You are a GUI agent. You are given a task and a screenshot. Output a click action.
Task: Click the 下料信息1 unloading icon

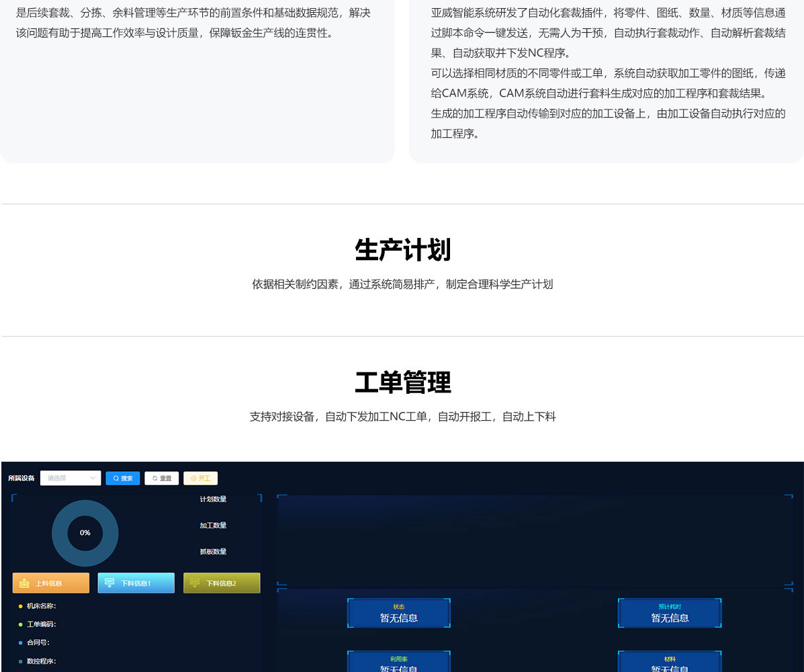click(109, 583)
